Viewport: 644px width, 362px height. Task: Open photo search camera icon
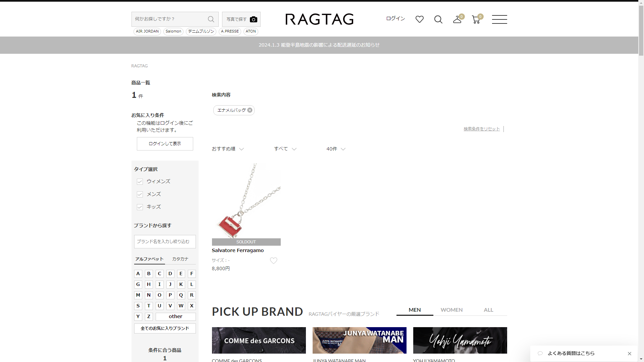point(253,19)
